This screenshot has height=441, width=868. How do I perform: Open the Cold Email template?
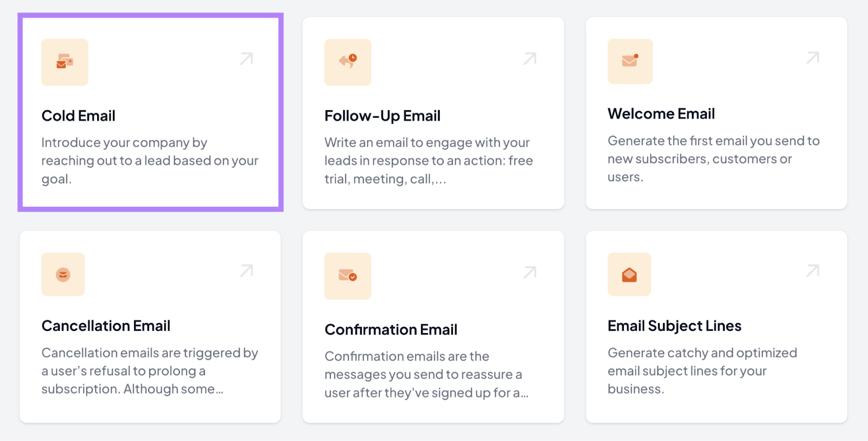click(78, 115)
